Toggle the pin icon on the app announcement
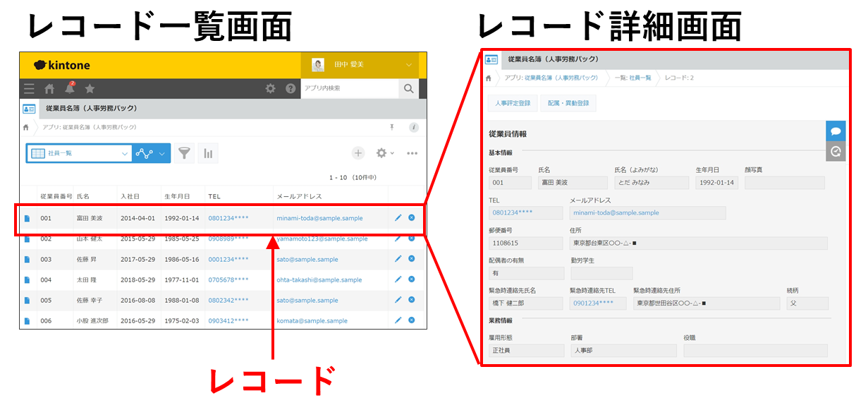The image size is (868, 410). pyautogui.click(x=391, y=127)
